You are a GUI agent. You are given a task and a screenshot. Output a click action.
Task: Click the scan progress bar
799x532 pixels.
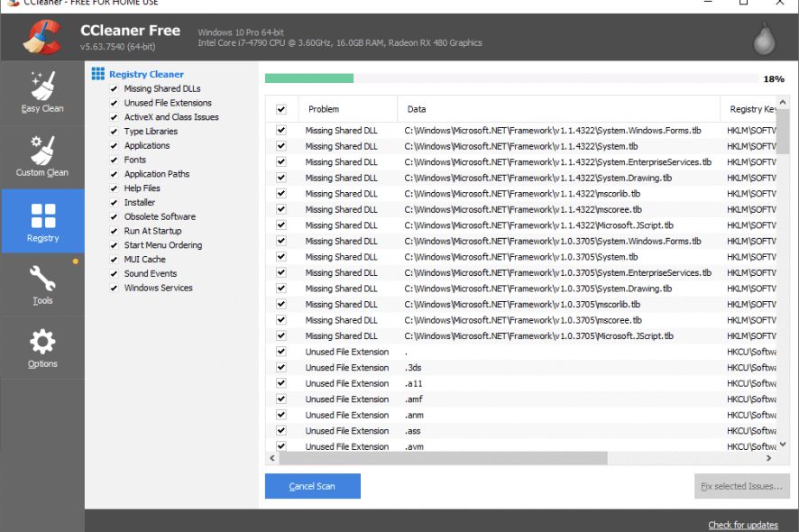[511, 78]
